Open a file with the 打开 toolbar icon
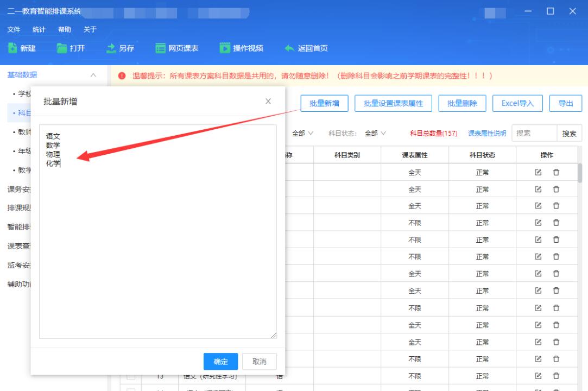 click(61, 48)
